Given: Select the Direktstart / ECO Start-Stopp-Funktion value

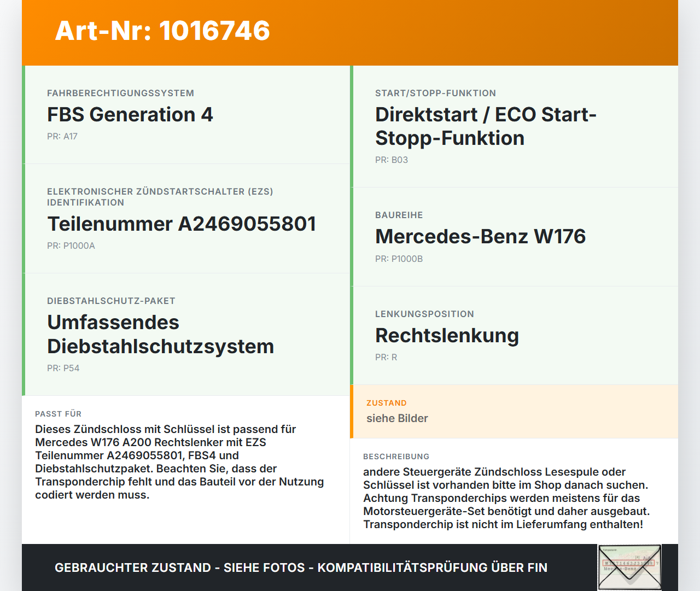Looking at the screenshot, I should click(486, 126).
